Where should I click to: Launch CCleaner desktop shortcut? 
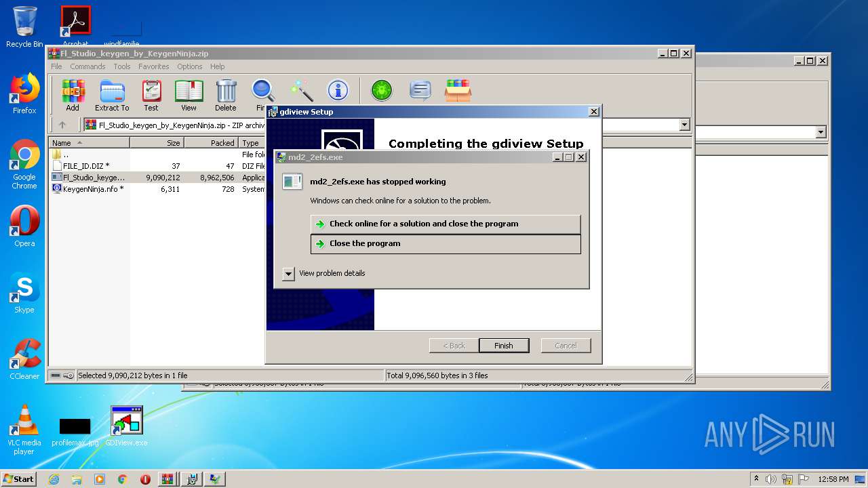pos(24,360)
